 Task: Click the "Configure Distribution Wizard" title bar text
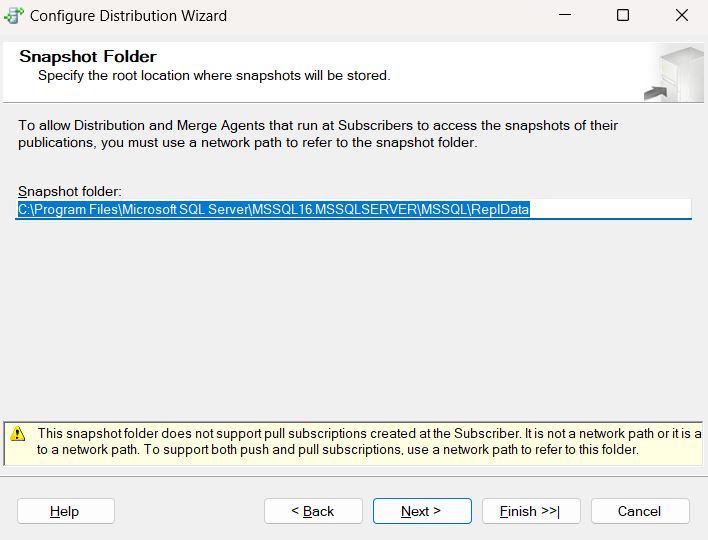pyautogui.click(x=129, y=16)
